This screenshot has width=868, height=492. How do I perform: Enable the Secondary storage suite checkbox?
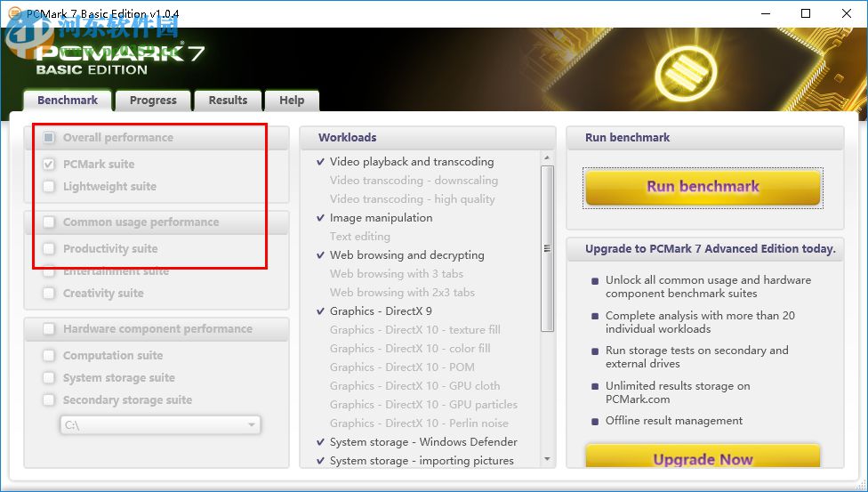click(x=49, y=399)
